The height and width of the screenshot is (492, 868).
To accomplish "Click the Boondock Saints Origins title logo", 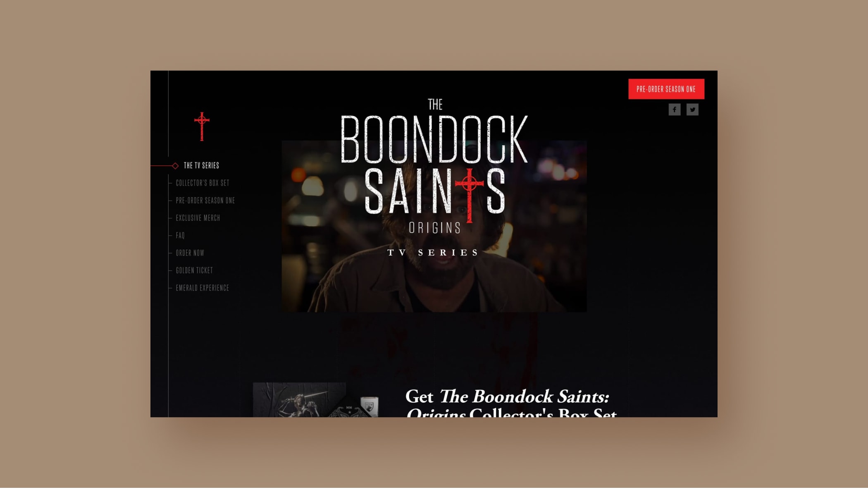I will click(434, 165).
